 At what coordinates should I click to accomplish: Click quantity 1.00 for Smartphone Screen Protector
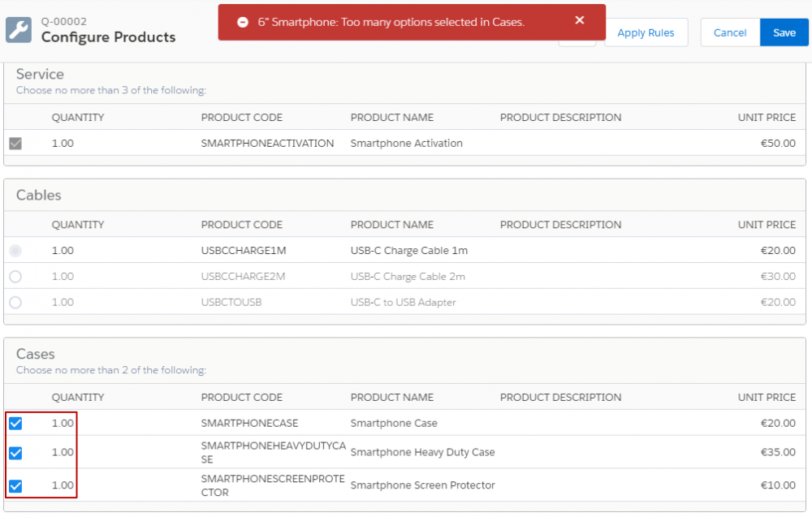[x=63, y=485]
